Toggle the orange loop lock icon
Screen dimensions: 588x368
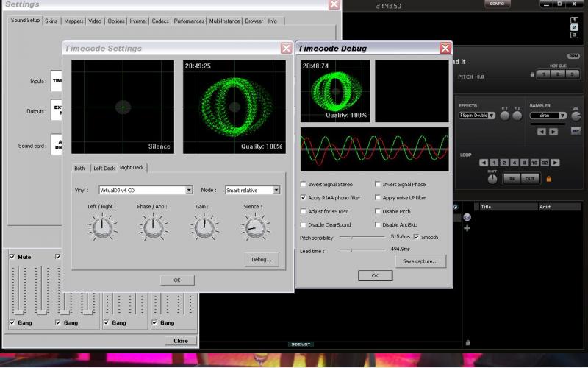548,178
